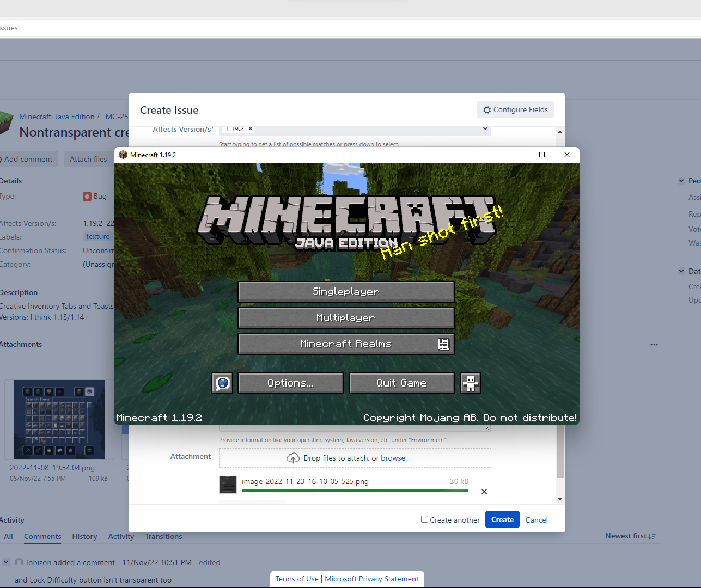Image resolution: width=701 pixels, height=588 pixels.
Task: Switch to the History tab
Action: pos(84,537)
